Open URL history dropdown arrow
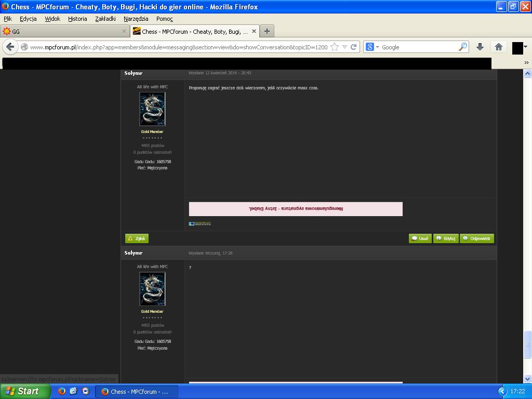The width and height of the screenshot is (532, 399). pyautogui.click(x=345, y=47)
